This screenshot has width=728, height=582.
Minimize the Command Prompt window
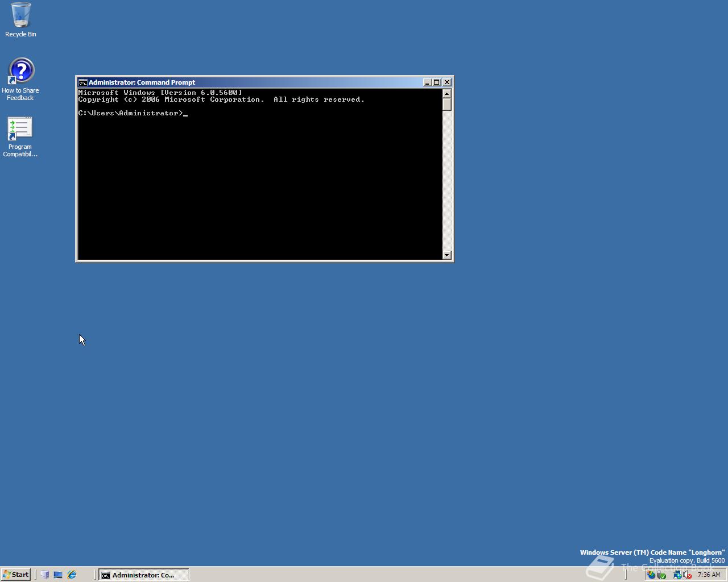[x=427, y=82]
